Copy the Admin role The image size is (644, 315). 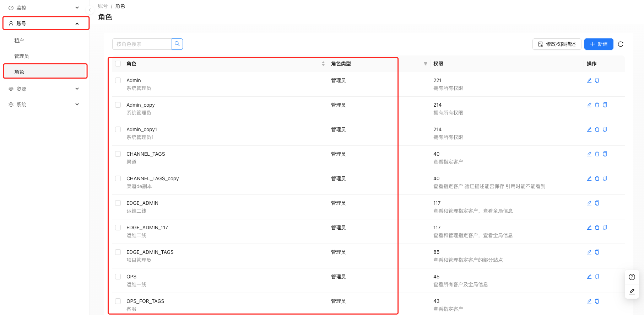pos(597,80)
